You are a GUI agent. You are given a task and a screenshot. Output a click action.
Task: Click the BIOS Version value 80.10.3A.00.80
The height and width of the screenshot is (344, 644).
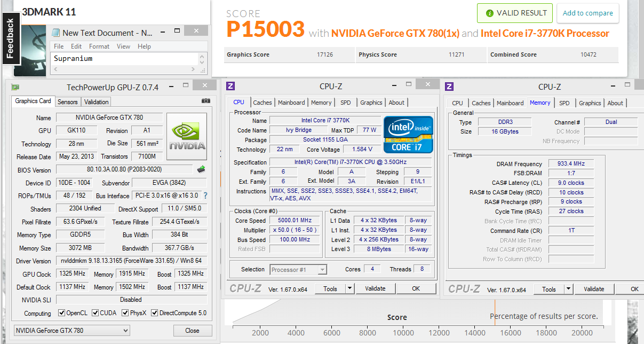pos(125,170)
